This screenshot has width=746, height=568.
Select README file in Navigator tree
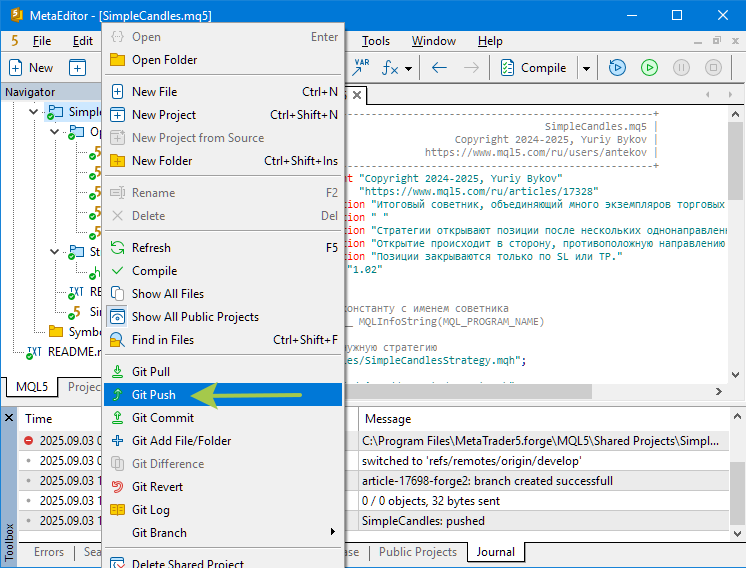click(64, 352)
